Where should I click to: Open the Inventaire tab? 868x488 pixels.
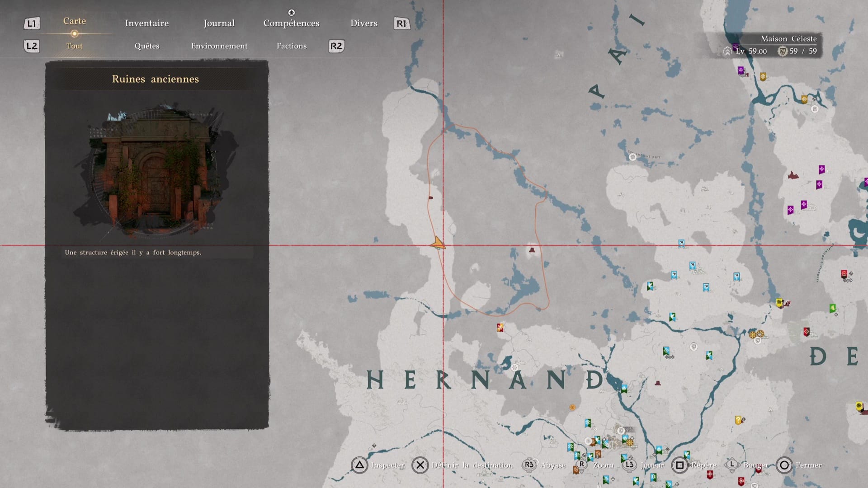coord(146,23)
